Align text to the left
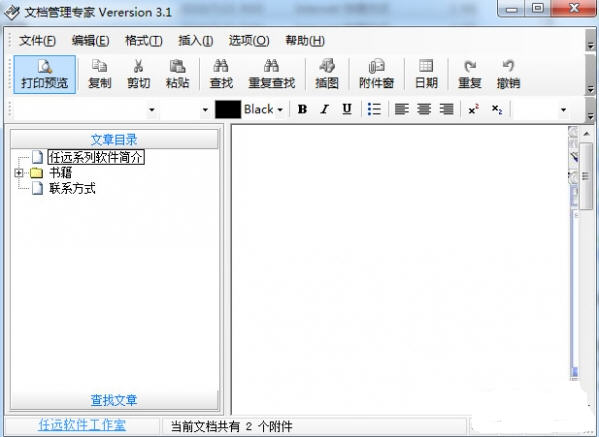Image resolution: width=599 pixels, height=437 pixels. [x=401, y=109]
